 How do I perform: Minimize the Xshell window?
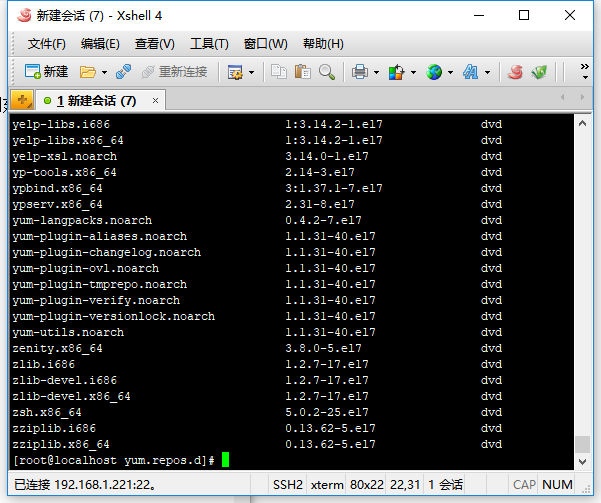tap(479, 15)
